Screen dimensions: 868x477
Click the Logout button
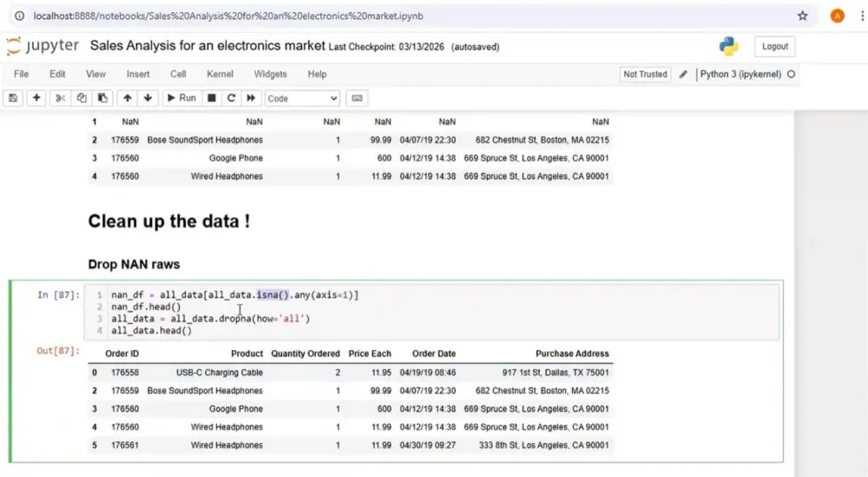[774, 47]
